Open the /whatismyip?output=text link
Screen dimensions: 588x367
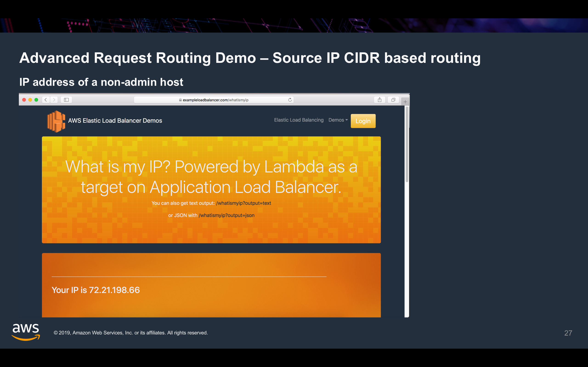(243, 203)
